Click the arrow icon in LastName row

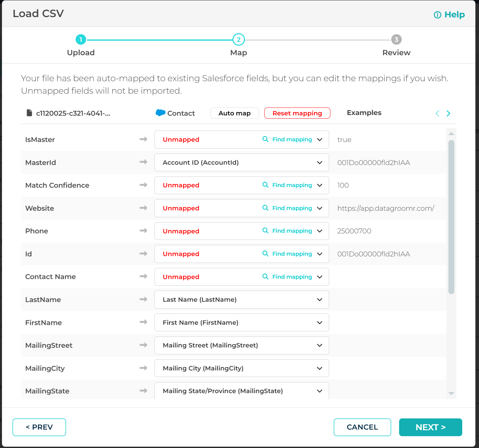click(143, 299)
